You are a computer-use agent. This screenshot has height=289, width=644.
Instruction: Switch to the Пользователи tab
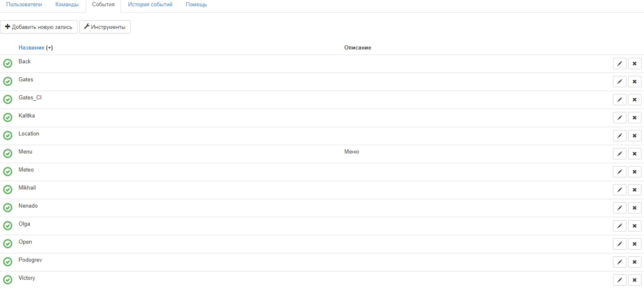(24, 5)
